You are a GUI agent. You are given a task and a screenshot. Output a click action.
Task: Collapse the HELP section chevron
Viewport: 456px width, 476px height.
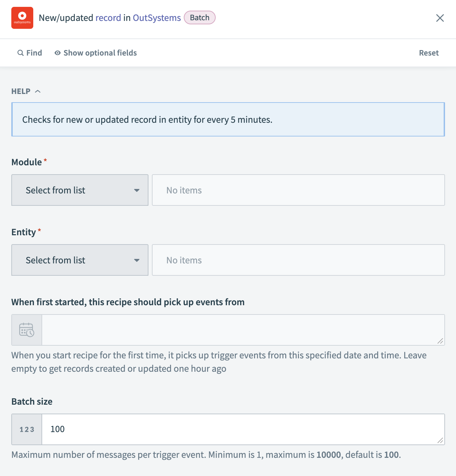pyautogui.click(x=38, y=91)
